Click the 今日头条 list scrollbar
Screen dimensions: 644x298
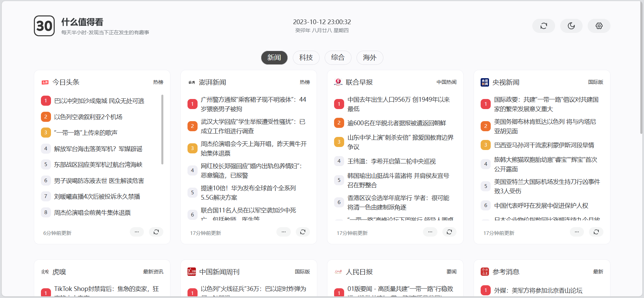[x=162, y=130]
